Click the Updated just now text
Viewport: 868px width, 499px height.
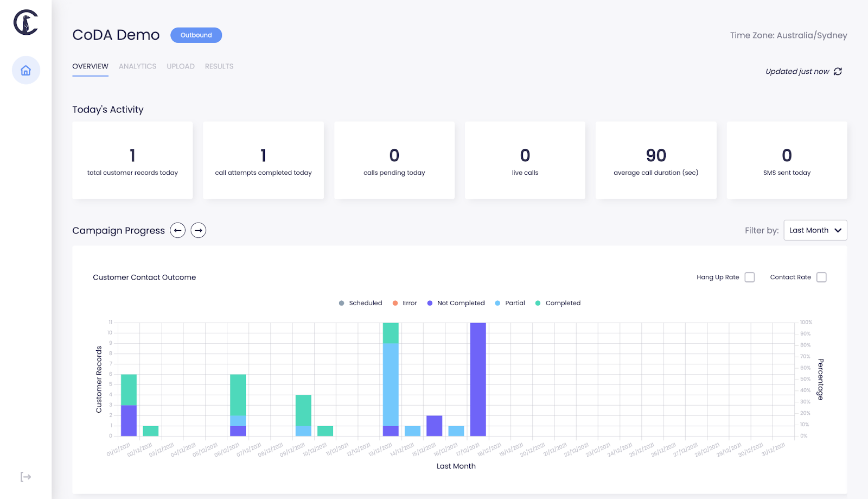pos(797,72)
